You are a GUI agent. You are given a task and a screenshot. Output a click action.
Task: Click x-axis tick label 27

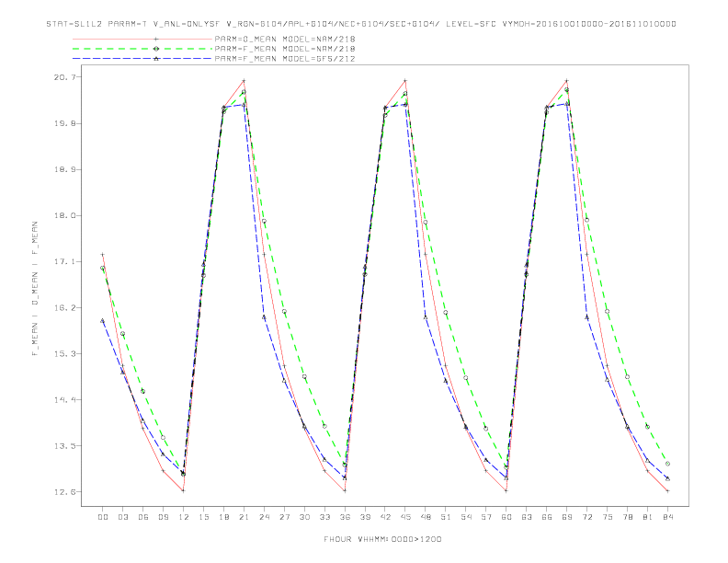284,517
